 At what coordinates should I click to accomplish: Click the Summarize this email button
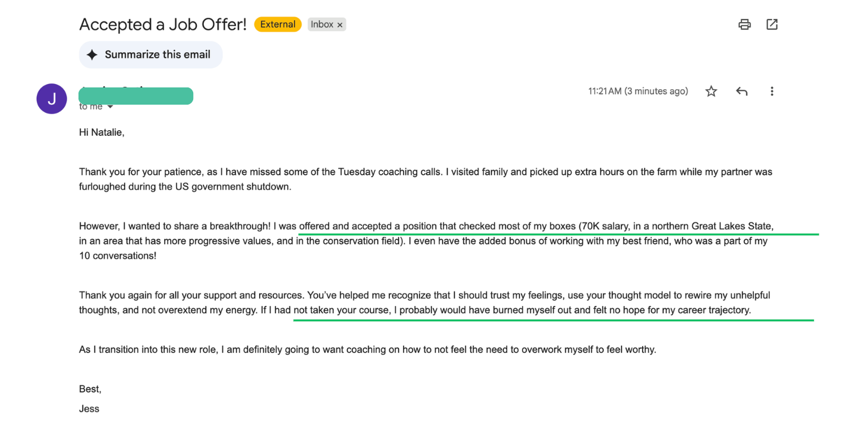151,55
